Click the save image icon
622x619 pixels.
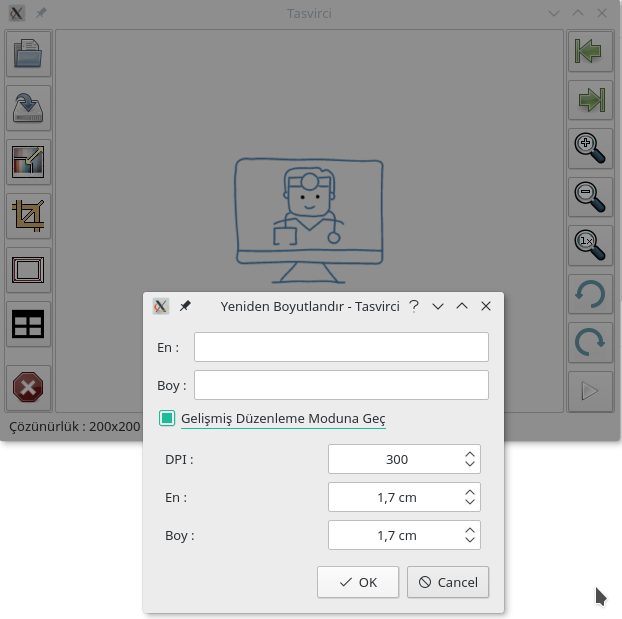[28, 108]
